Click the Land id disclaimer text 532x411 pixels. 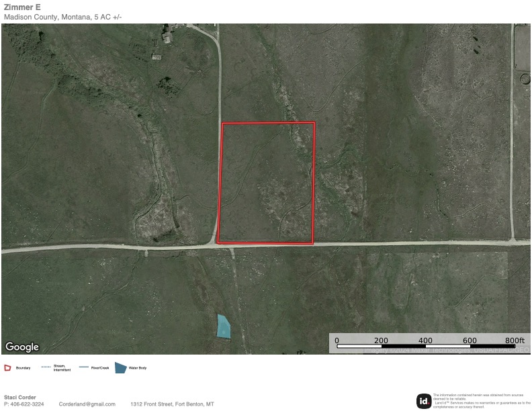pyautogui.click(x=481, y=401)
